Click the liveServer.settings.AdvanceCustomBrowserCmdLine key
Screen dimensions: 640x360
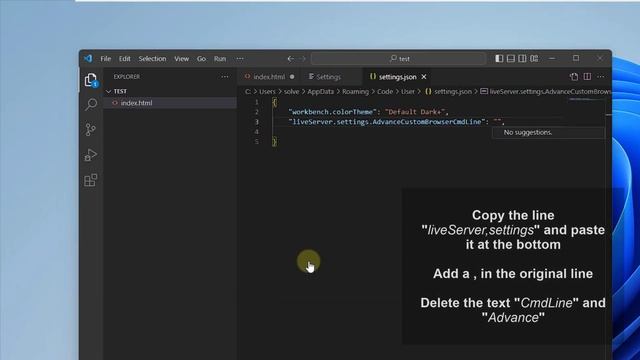[387, 122]
